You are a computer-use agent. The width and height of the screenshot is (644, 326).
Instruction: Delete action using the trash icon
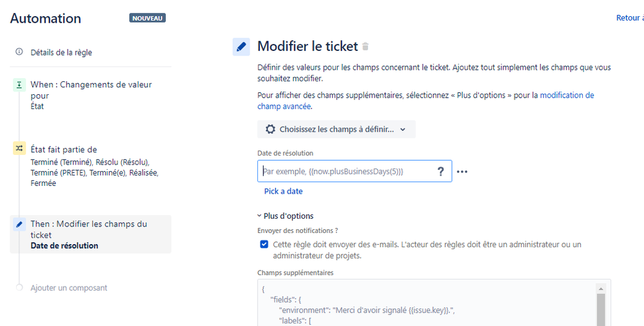tap(365, 46)
